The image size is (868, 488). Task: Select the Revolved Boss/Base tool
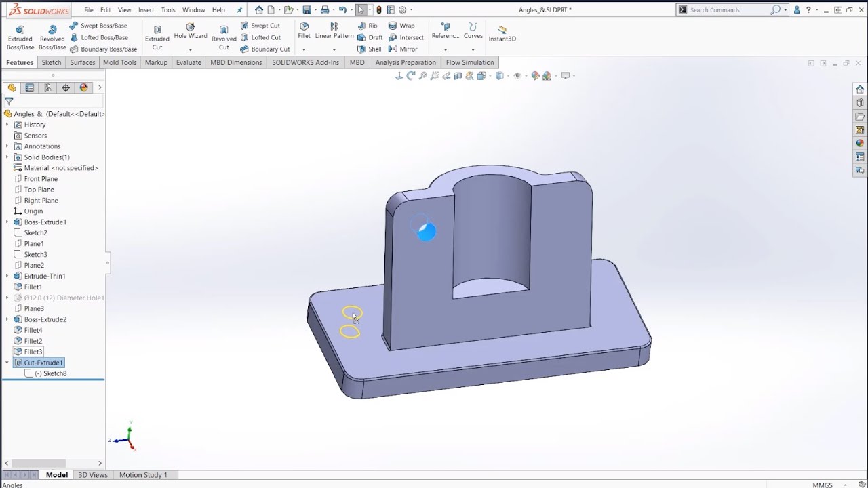click(52, 38)
